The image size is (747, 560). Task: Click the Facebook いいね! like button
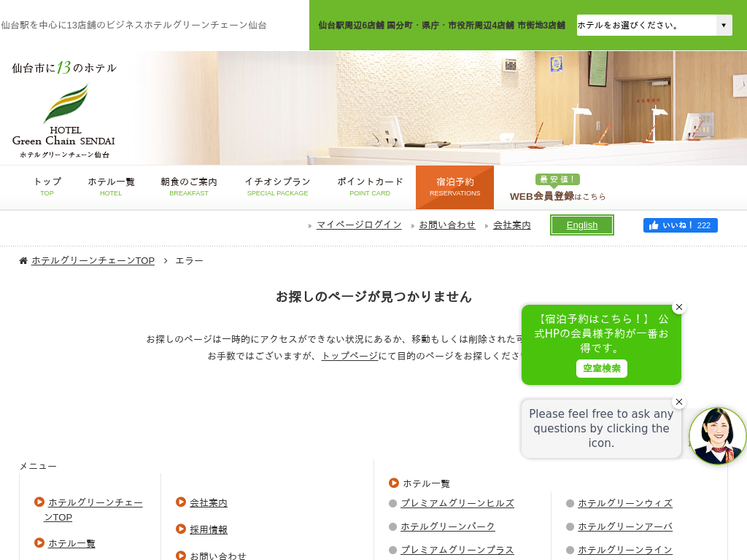pos(681,225)
